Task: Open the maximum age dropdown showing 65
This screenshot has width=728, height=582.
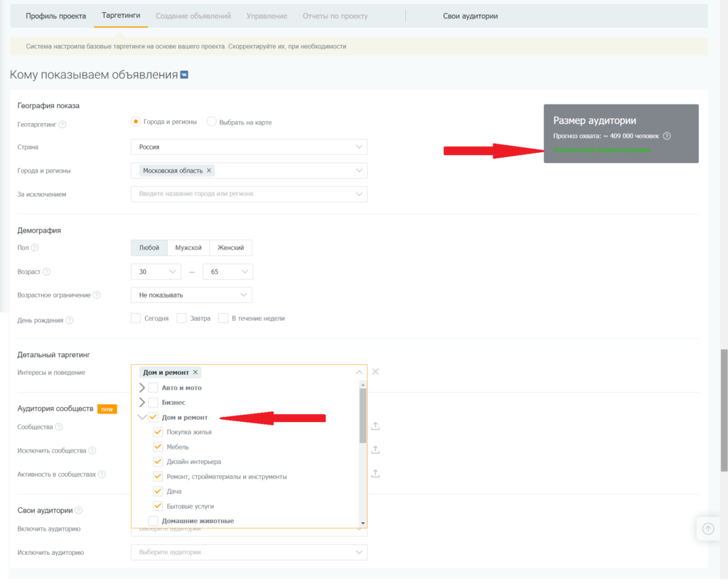Action: (227, 272)
